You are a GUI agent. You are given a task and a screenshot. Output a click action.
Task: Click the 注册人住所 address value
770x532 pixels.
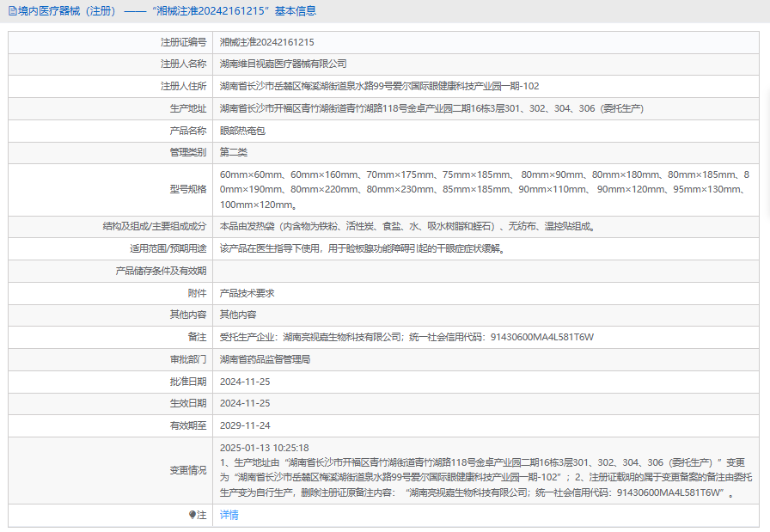tap(379, 86)
